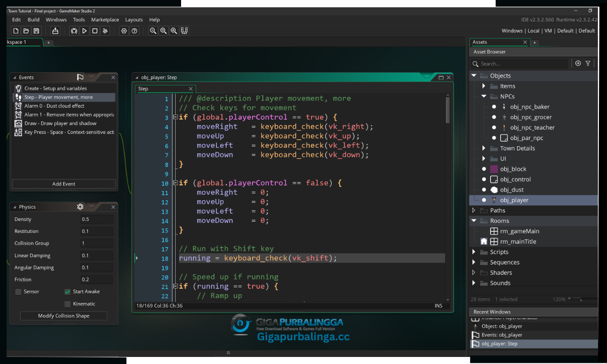607x364 pixels.
Task: Add a new workspace tab
Action: pyautogui.click(x=49, y=42)
